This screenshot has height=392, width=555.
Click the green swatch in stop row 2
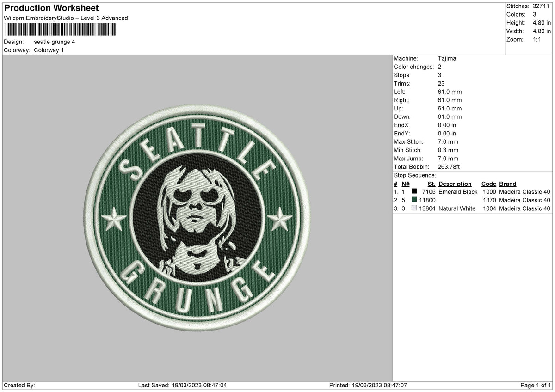pos(414,200)
